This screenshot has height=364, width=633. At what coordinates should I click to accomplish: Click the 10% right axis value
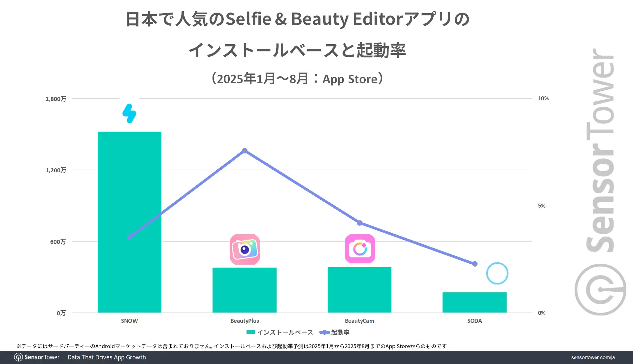click(x=543, y=98)
